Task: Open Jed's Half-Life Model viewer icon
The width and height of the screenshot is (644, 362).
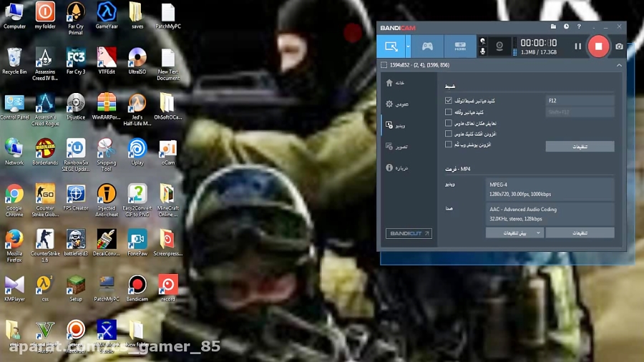Action: (137, 109)
